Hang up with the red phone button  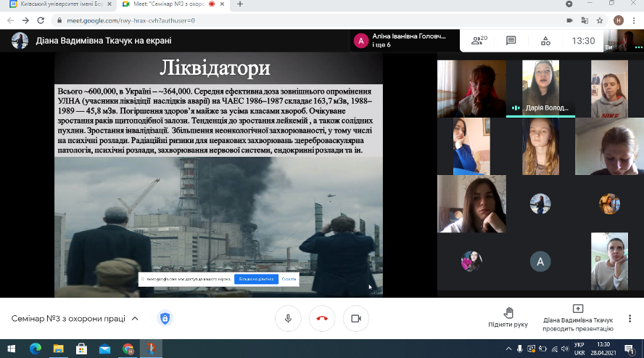click(322, 319)
